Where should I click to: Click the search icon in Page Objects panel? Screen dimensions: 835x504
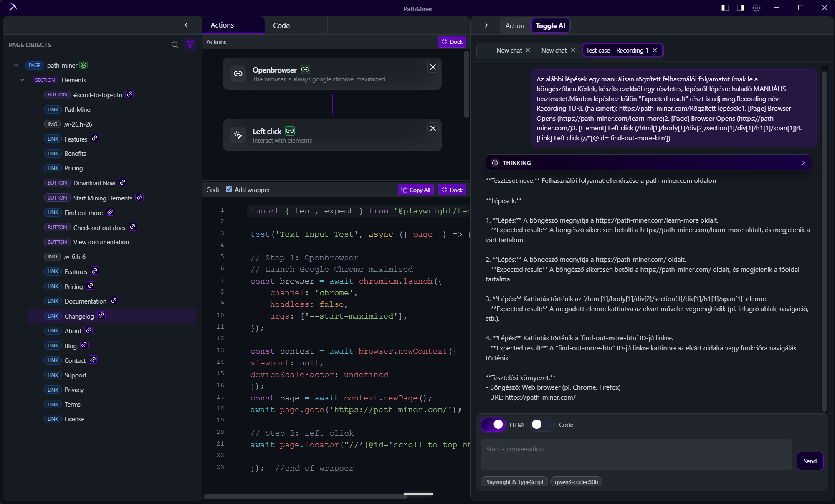pyautogui.click(x=175, y=45)
